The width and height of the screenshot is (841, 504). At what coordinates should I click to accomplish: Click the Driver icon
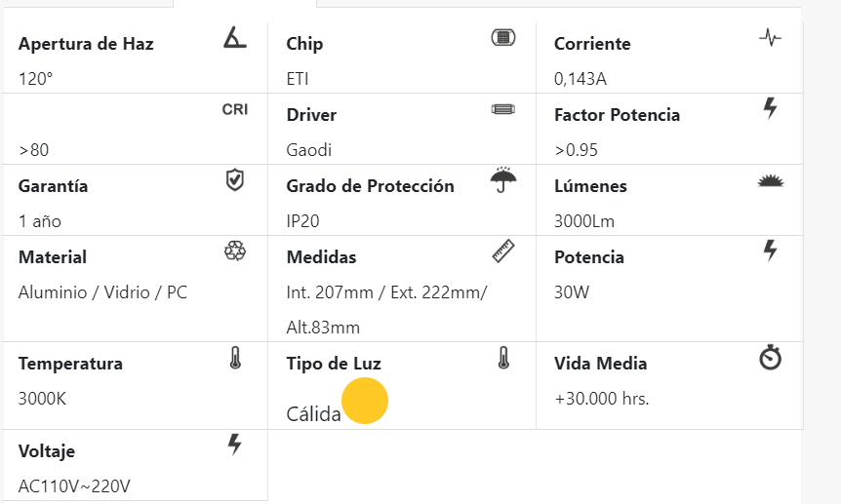pyautogui.click(x=502, y=109)
